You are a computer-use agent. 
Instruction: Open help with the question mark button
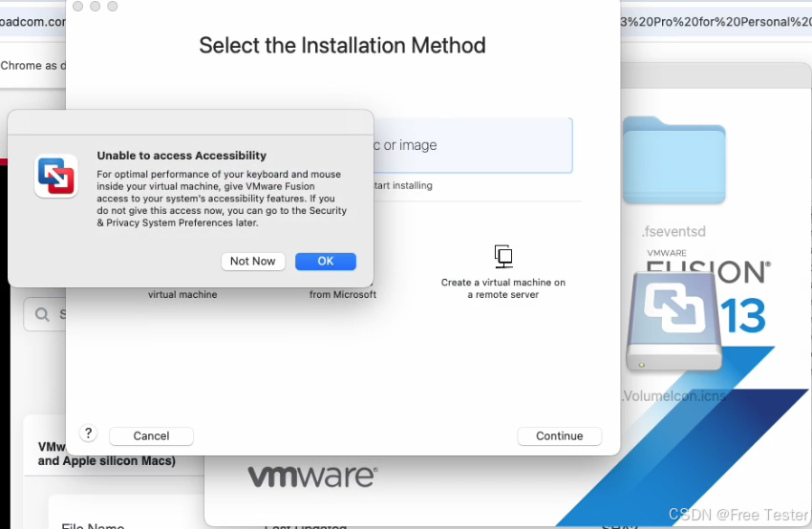pyautogui.click(x=89, y=434)
